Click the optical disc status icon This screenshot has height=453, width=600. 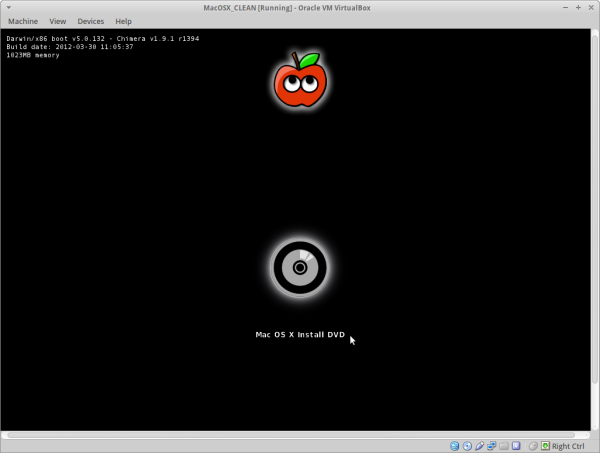click(x=467, y=446)
